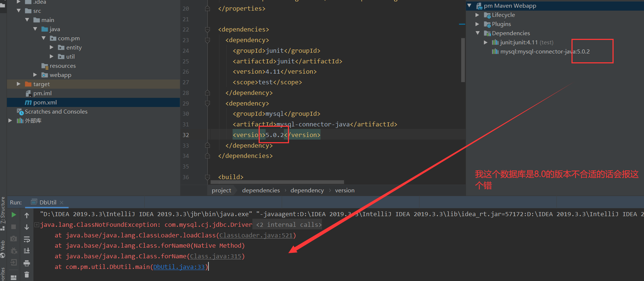
Task: Click line number 32 in gutter
Action: pyautogui.click(x=186, y=135)
